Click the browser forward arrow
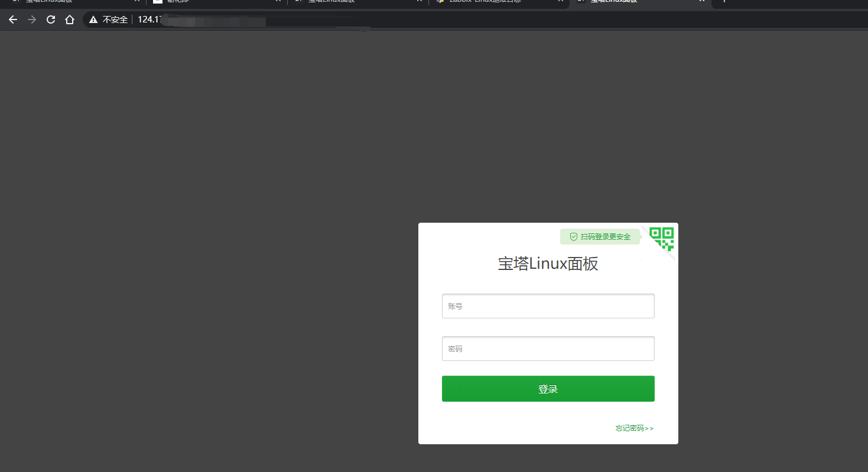This screenshot has height=472, width=868. point(32,19)
